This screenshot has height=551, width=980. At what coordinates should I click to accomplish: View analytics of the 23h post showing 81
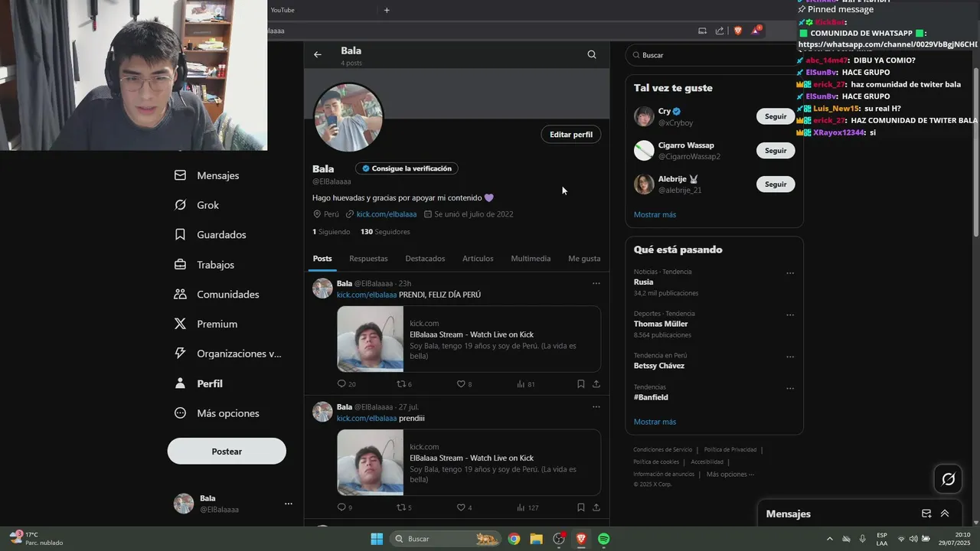(x=525, y=384)
